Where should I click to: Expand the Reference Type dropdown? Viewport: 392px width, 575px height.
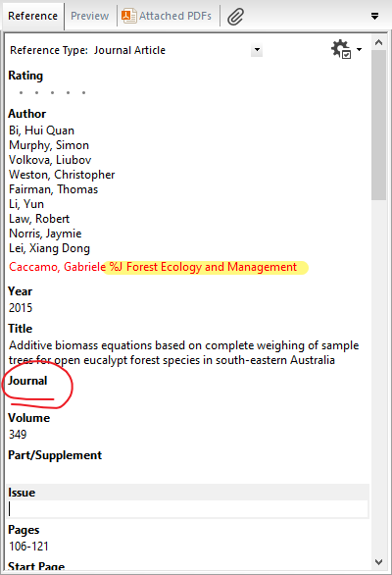[257, 50]
